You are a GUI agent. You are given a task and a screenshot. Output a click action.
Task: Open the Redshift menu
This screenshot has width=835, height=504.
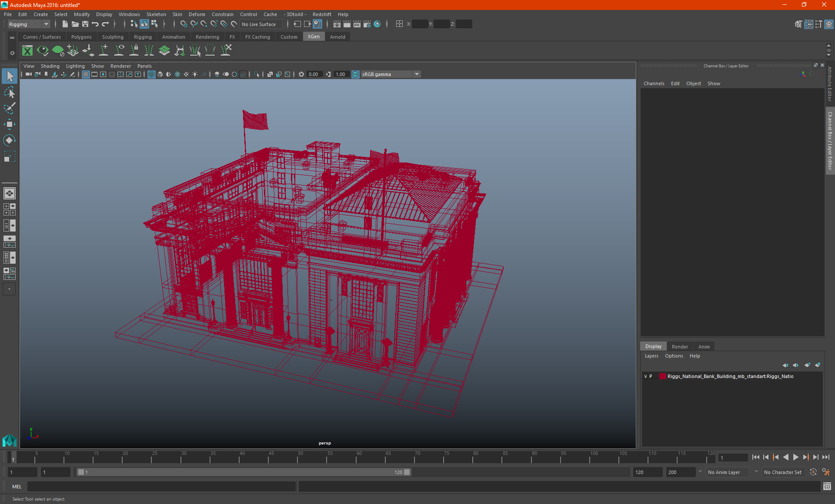322,14
